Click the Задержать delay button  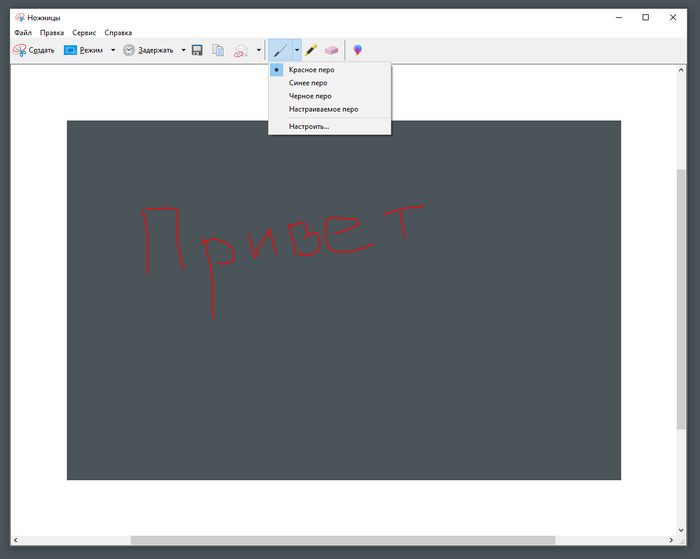pyautogui.click(x=148, y=50)
